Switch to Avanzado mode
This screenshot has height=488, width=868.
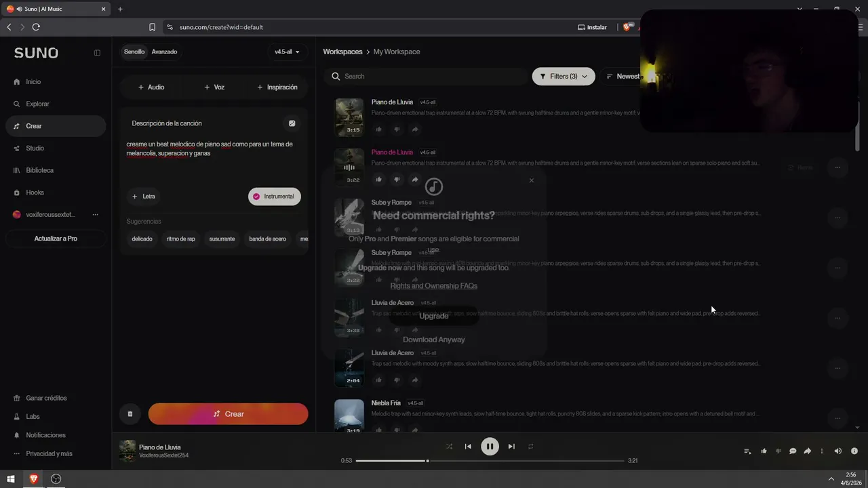point(164,52)
